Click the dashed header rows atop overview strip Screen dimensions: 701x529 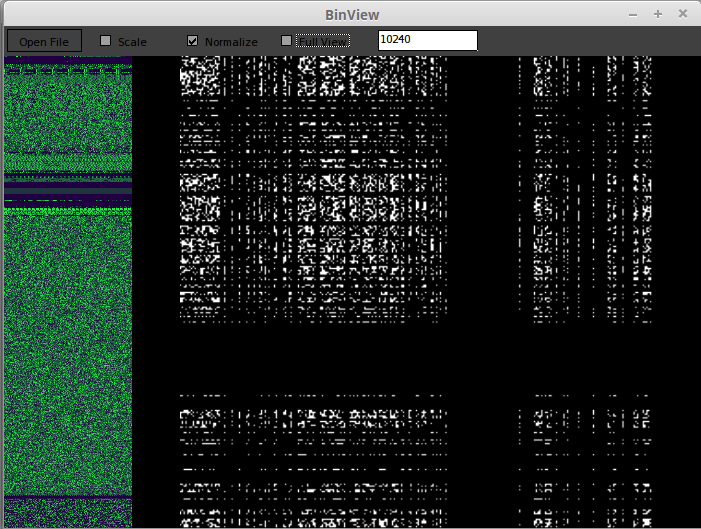coord(68,71)
